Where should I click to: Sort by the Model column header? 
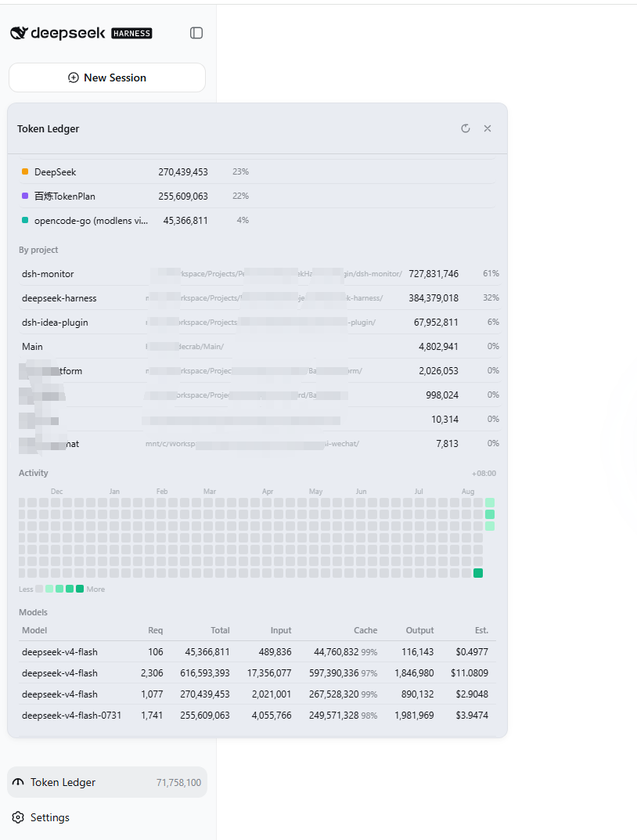[x=34, y=630]
